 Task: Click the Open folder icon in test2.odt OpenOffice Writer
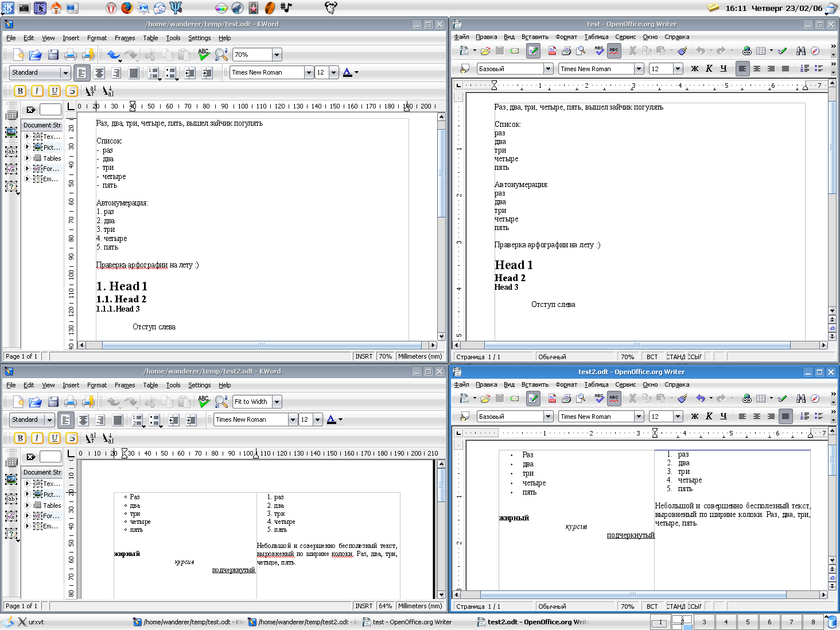coord(485,399)
